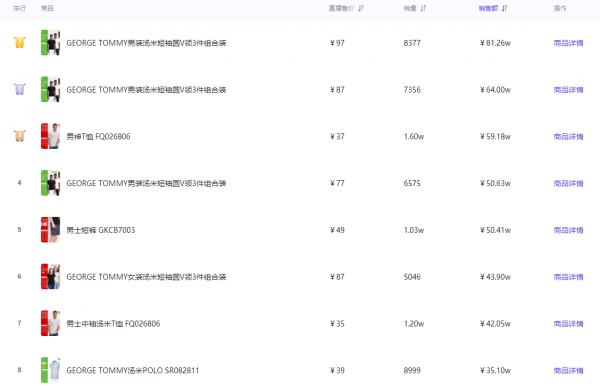Open thumbnail of shorts GKCB7003
This screenshot has height=386, width=600.
pyautogui.click(x=51, y=230)
